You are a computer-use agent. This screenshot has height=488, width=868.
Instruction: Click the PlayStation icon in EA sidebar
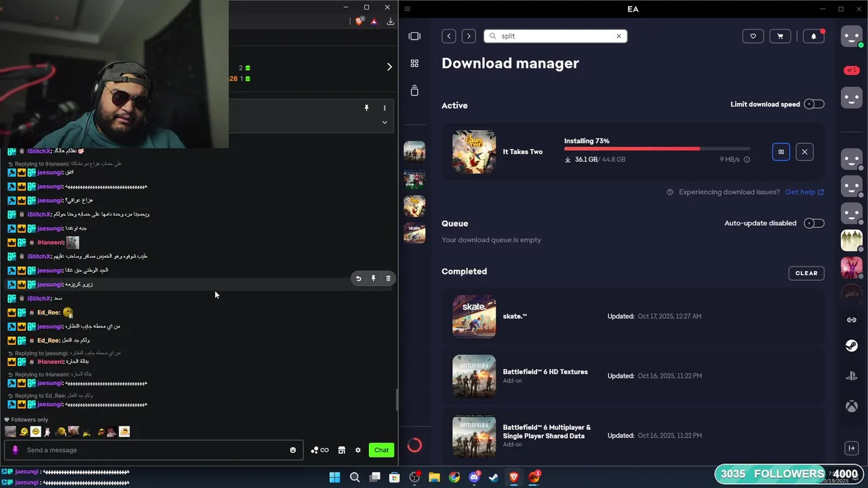(852, 376)
